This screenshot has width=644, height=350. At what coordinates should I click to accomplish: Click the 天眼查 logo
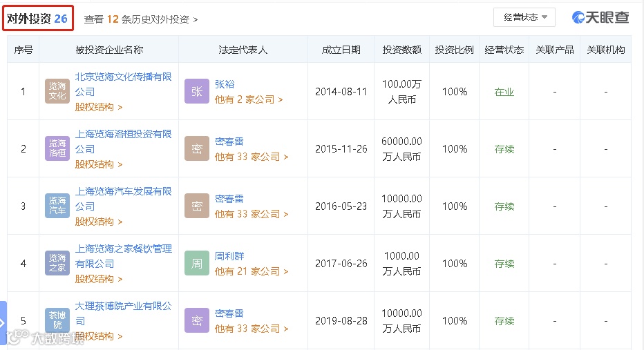(x=600, y=17)
